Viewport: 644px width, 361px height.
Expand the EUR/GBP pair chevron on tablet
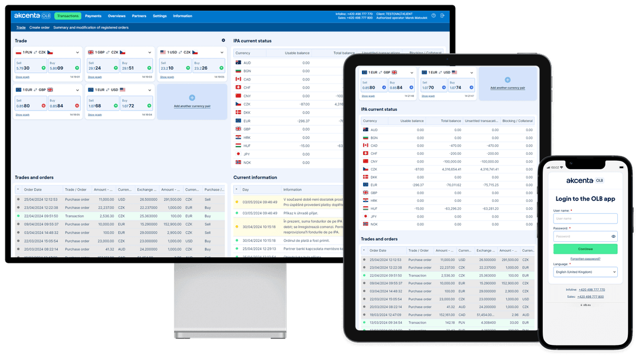point(411,72)
